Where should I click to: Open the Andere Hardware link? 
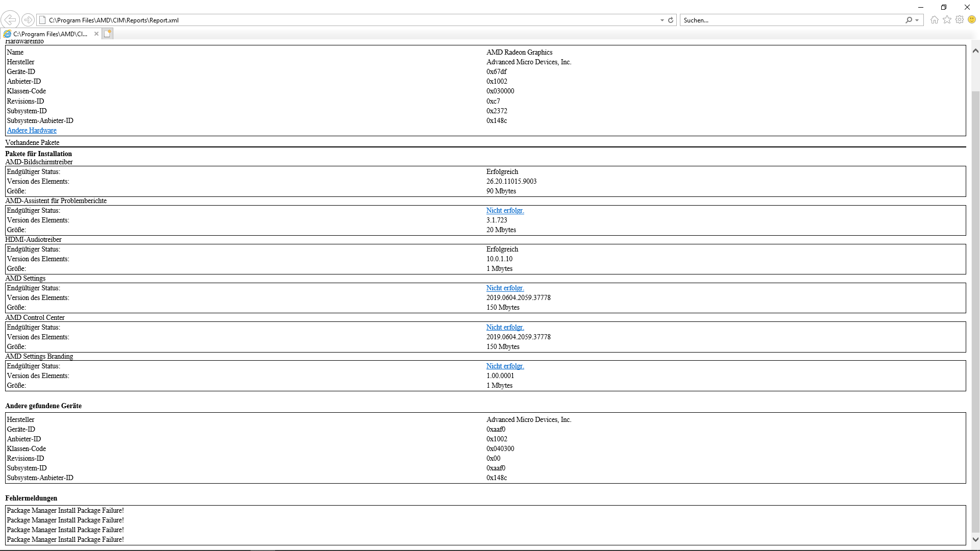tap(32, 131)
